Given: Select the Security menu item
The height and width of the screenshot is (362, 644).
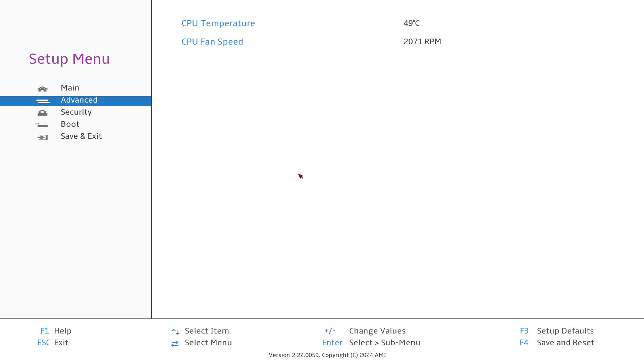Looking at the screenshot, I should (76, 112).
